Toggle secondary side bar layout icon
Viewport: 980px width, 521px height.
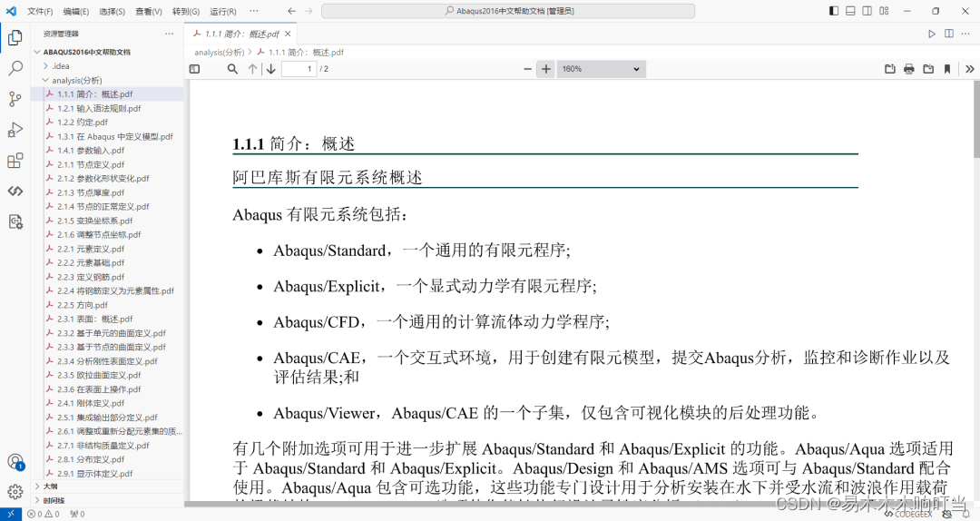[x=867, y=11]
